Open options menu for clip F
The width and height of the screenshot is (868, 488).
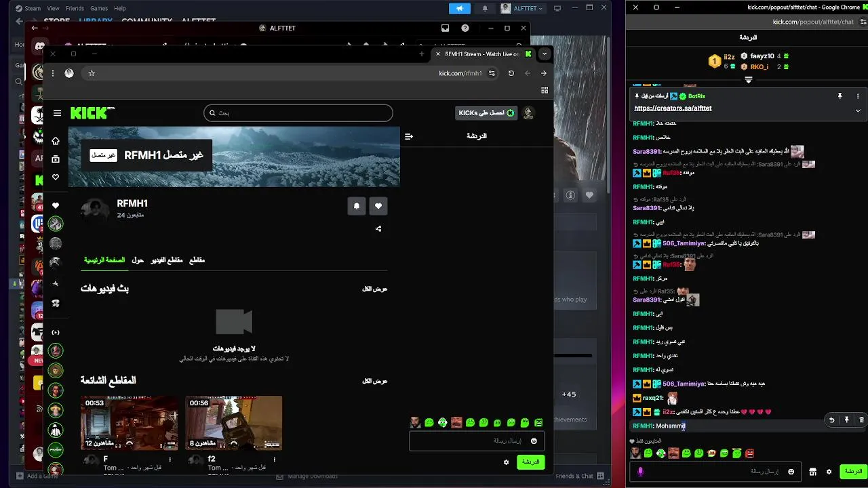click(x=170, y=460)
